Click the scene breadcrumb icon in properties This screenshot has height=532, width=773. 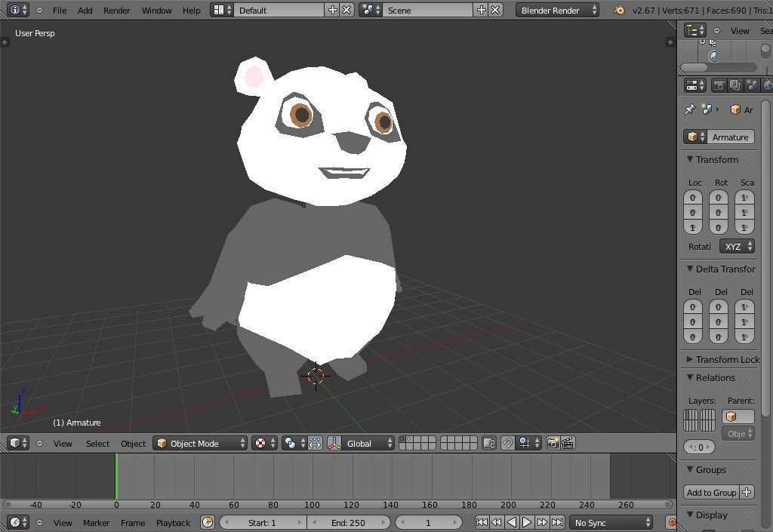pyautogui.click(x=707, y=109)
